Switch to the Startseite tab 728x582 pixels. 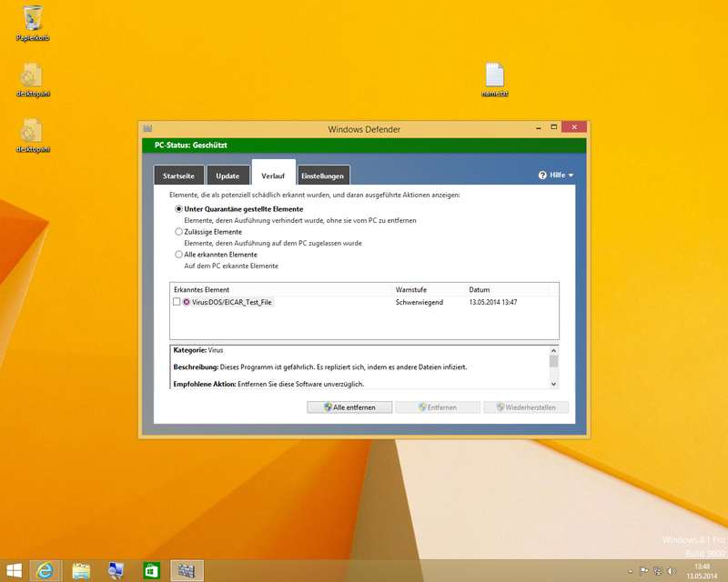tap(178, 176)
